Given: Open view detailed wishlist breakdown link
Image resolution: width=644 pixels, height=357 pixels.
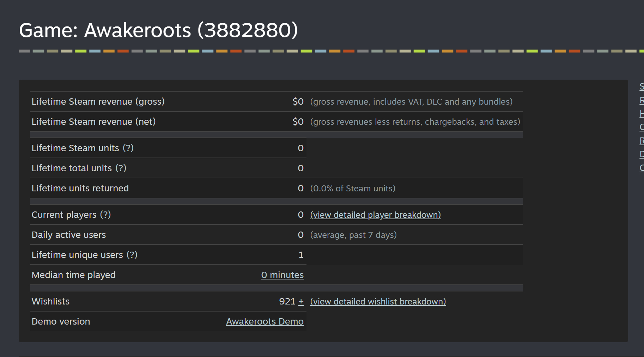Looking at the screenshot, I should tap(378, 302).
